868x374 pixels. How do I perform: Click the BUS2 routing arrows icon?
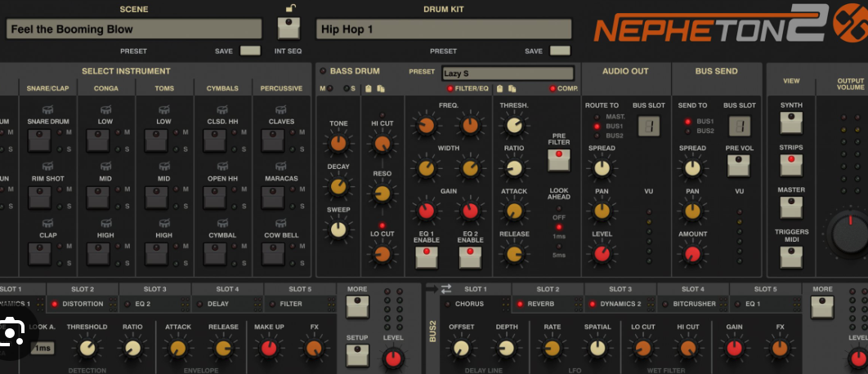(x=446, y=289)
